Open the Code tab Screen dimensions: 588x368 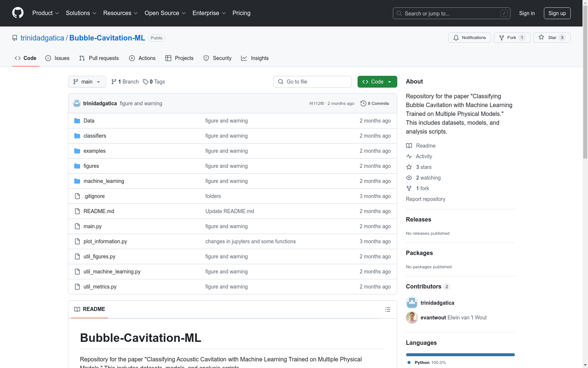pos(26,58)
